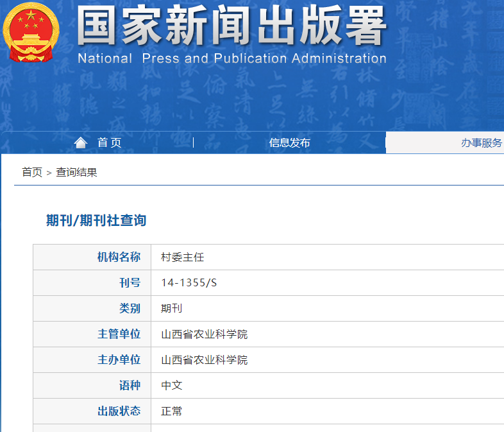This screenshot has height=432, width=504.
Task: Click the 期刊 category value cell
Action: point(171,308)
